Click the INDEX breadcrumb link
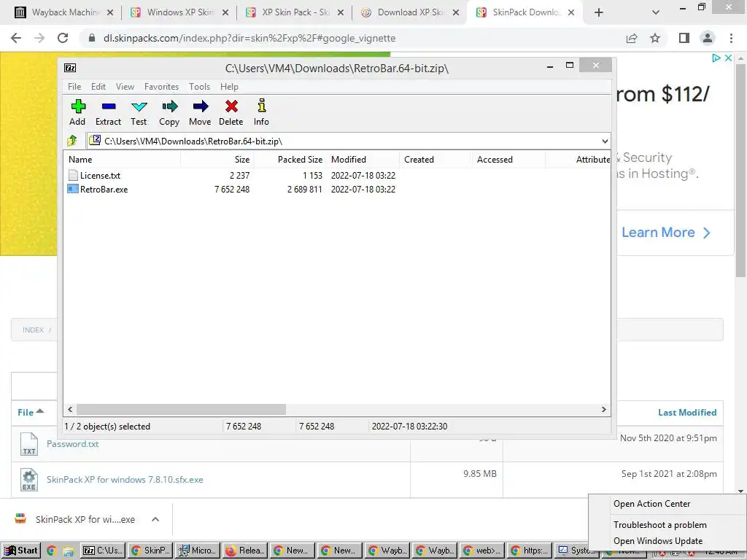Viewport: 747px width, 560px height. click(x=33, y=330)
